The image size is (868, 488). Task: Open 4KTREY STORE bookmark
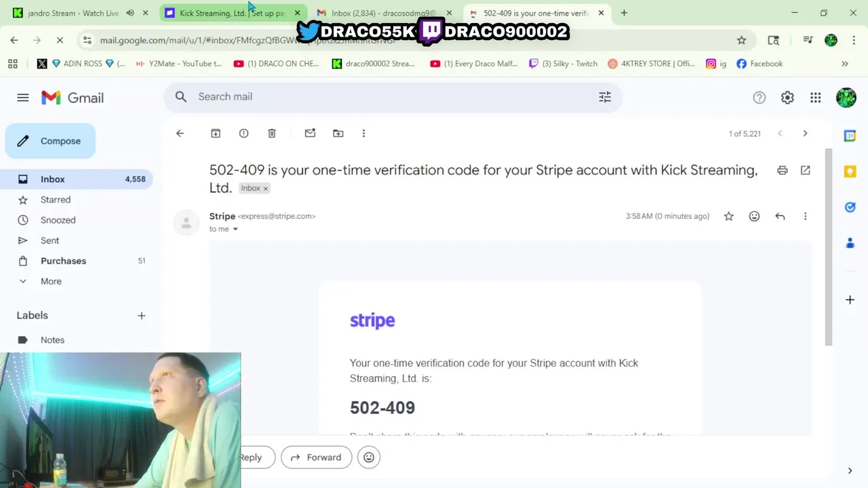(x=652, y=64)
